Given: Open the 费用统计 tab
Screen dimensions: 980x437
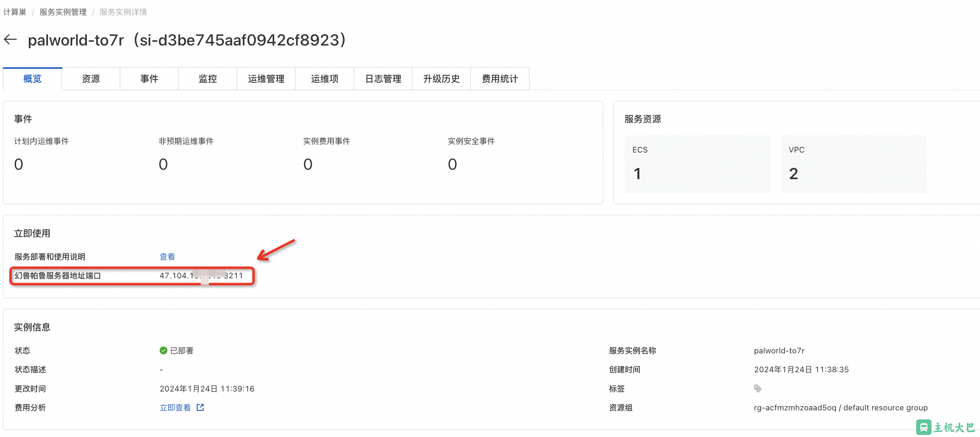Looking at the screenshot, I should point(500,79).
